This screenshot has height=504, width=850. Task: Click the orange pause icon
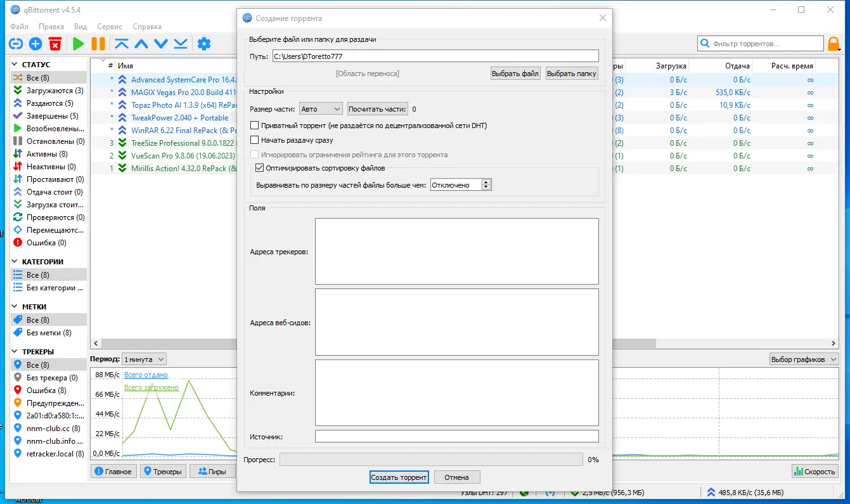point(98,44)
